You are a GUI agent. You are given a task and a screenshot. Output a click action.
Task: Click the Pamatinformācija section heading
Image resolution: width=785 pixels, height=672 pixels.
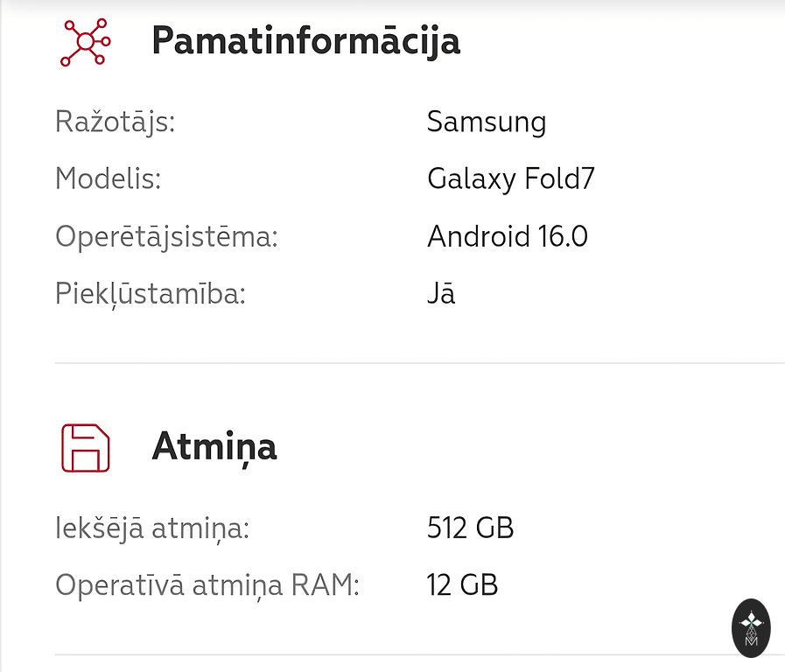click(x=305, y=41)
